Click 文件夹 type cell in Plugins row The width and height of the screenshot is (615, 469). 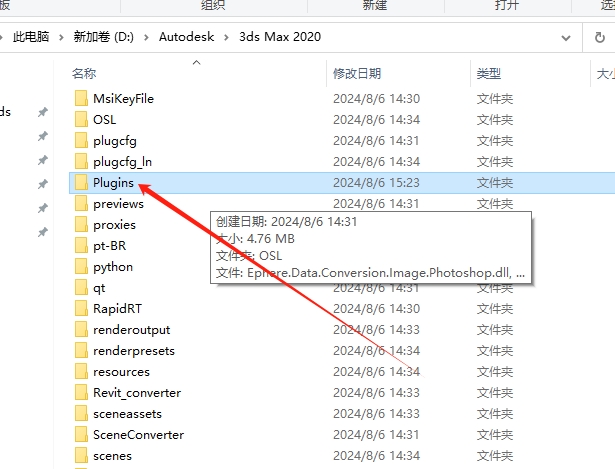tap(495, 183)
